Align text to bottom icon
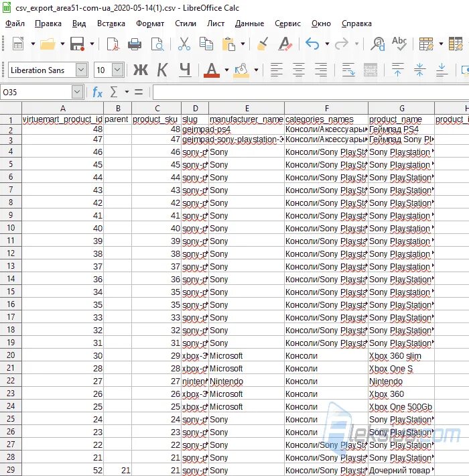The image size is (469, 476). (442, 70)
